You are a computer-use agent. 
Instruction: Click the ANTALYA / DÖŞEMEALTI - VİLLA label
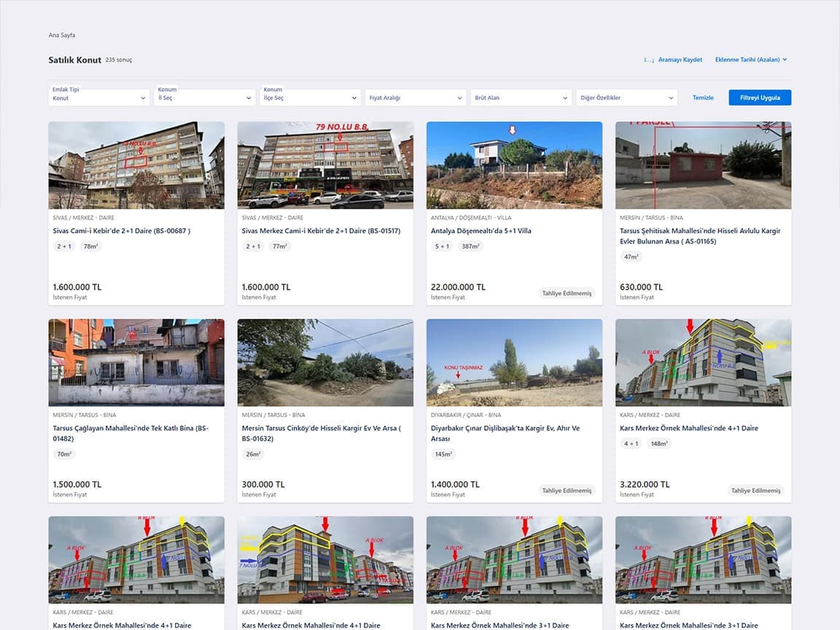[471, 218]
